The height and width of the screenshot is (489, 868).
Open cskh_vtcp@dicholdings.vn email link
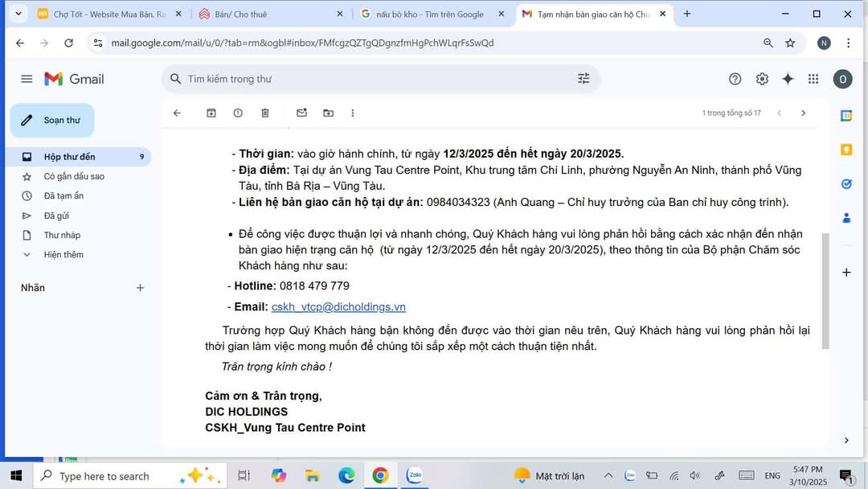pos(338,306)
